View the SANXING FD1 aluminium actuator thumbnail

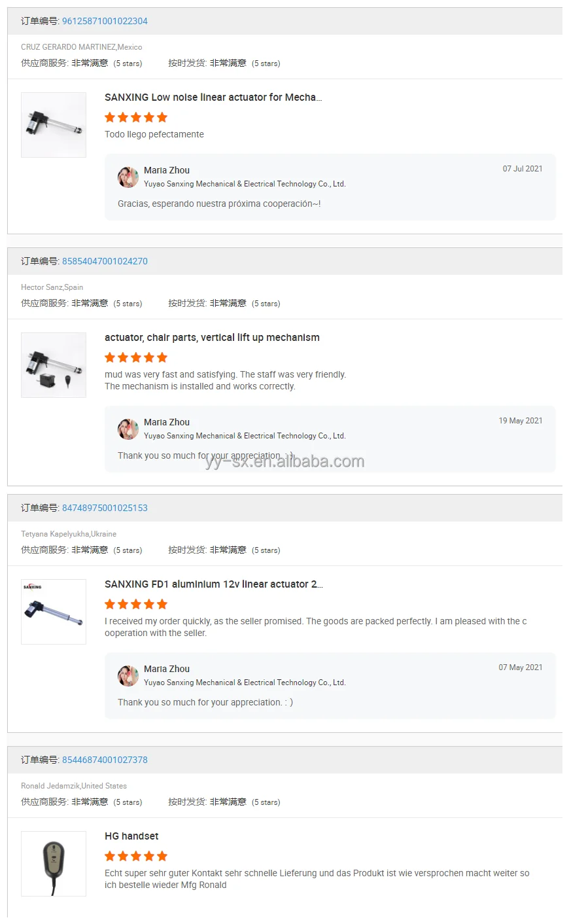(54, 612)
